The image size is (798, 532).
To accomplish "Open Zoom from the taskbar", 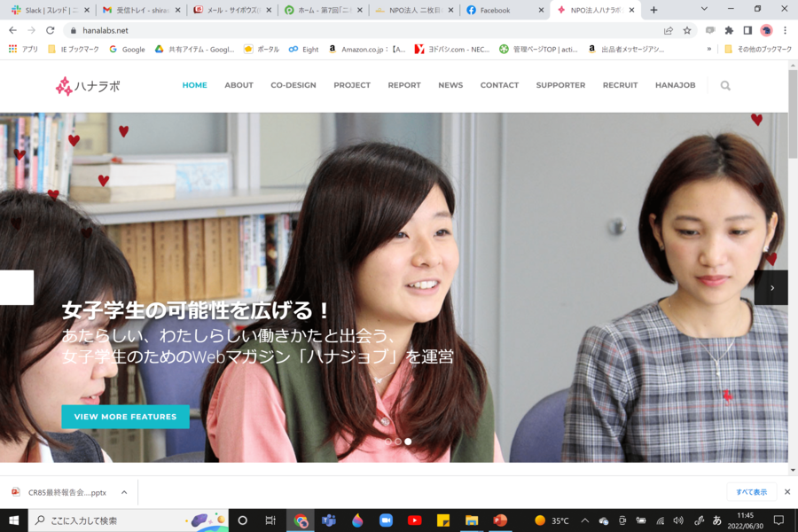I will coord(386,520).
